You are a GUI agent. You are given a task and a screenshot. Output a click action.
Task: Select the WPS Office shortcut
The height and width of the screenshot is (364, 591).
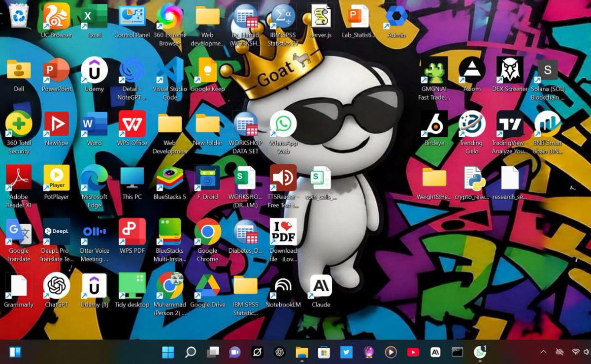click(132, 124)
